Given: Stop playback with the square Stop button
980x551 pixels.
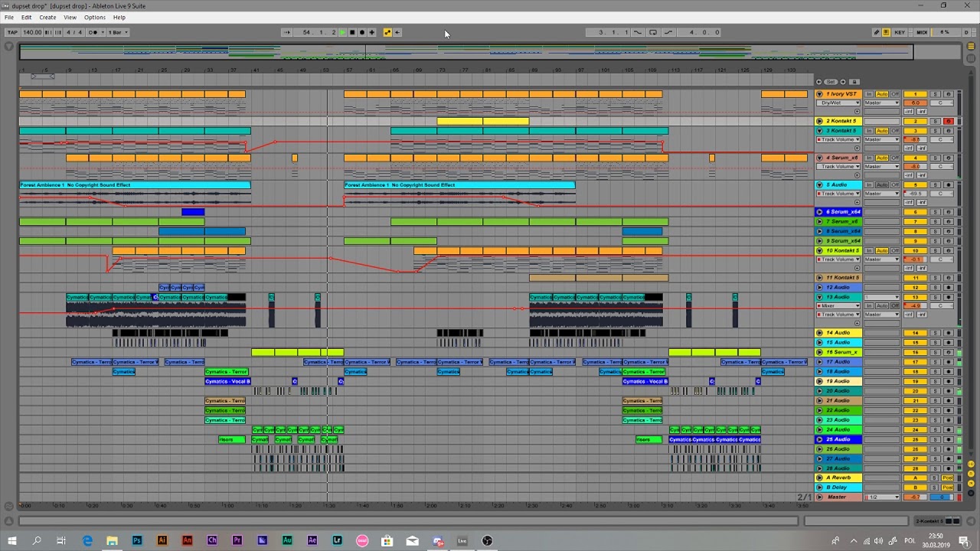Looking at the screenshot, I should 352,32.
